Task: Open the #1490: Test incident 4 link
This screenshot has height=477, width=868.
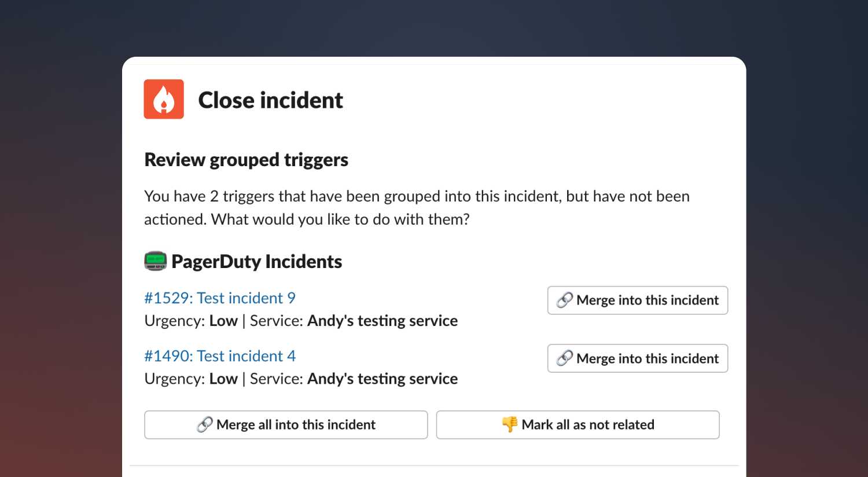Action: 220,355
